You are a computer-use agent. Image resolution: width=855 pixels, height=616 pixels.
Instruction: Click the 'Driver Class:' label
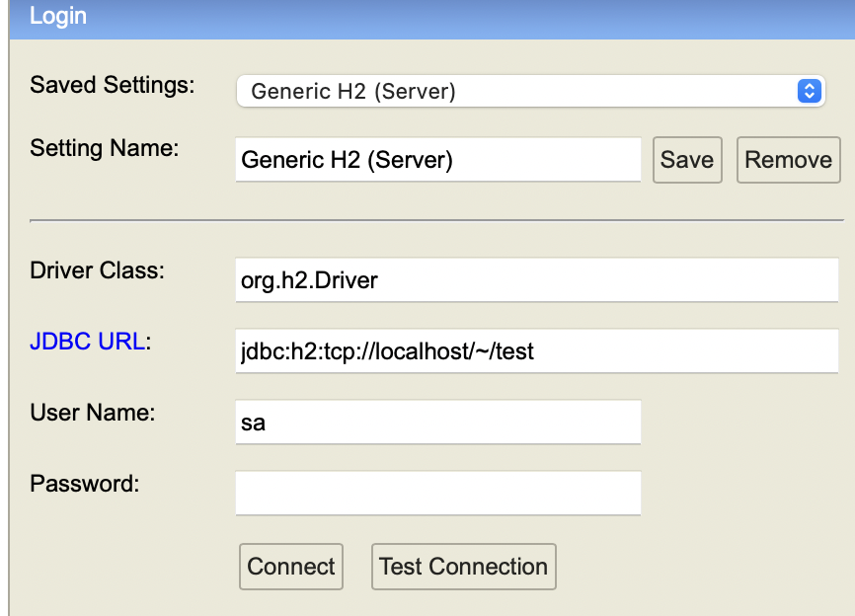(97, 270)
